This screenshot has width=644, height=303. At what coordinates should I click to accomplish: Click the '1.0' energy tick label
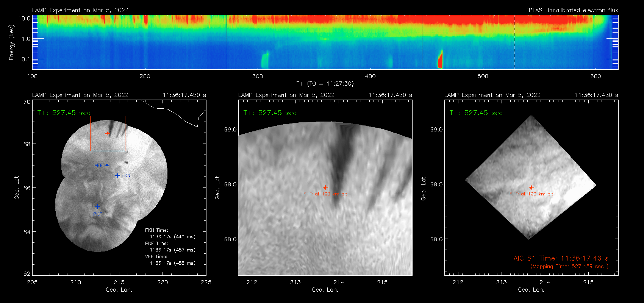pos(26,39)
